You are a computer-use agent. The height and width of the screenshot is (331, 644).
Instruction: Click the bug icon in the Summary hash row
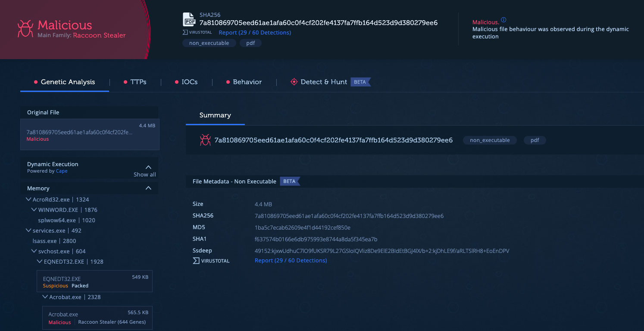point(205,140)
